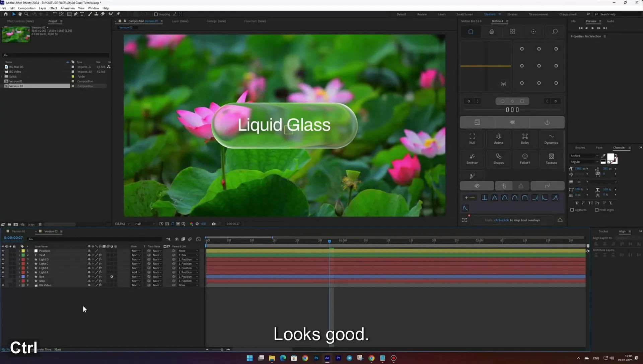Open the Texture tool in Motion 4
This screenshot has width=643, height=364.
tap(551, 159)
